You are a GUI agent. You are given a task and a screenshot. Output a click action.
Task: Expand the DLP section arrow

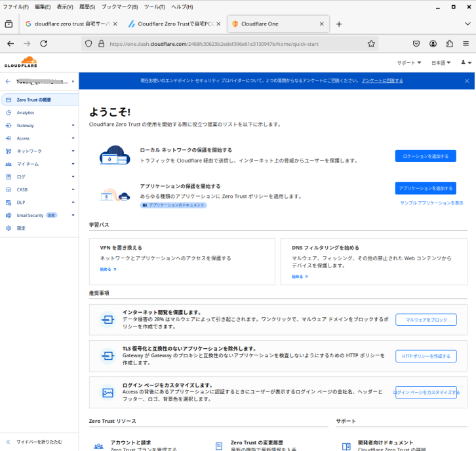coord(73,203)
